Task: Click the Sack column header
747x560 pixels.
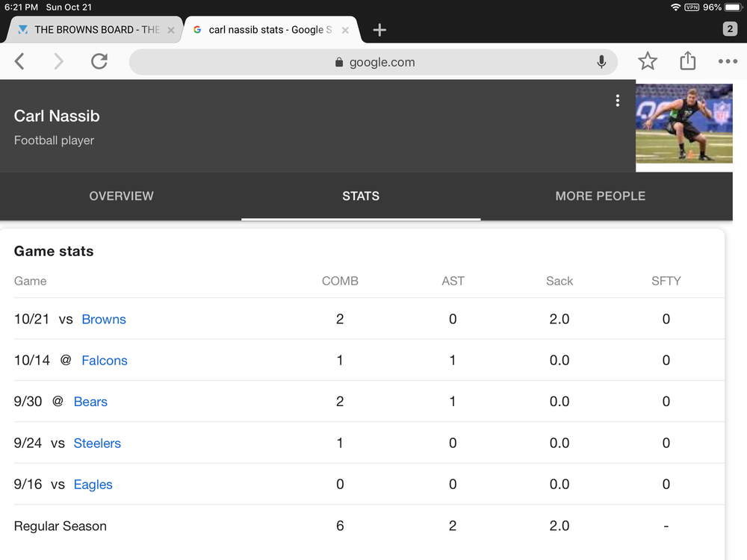Action: (560, 281)
